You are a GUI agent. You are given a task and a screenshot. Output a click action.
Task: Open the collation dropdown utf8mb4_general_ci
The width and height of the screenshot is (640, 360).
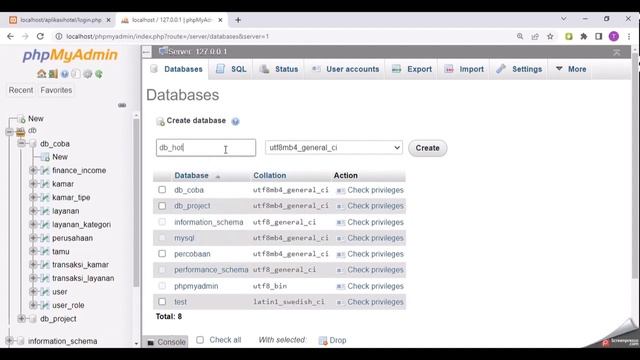click(x=333, y=147)
